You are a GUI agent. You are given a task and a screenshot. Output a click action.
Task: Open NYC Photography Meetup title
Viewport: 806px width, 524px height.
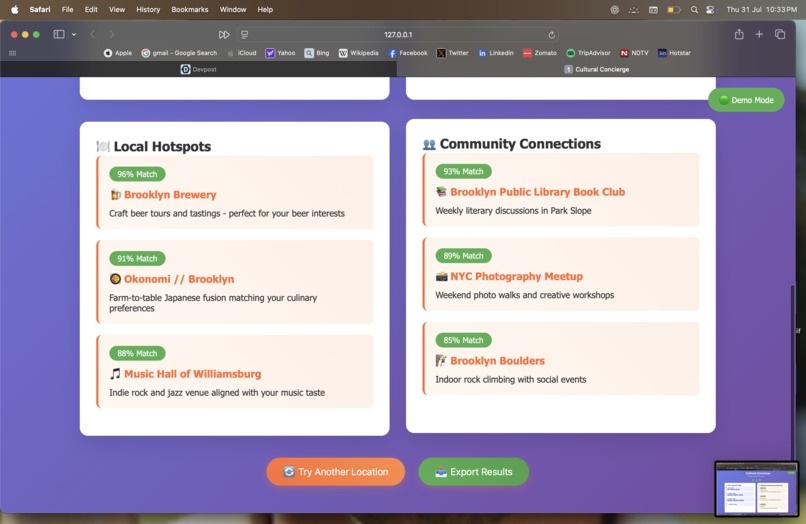[517, 276]
